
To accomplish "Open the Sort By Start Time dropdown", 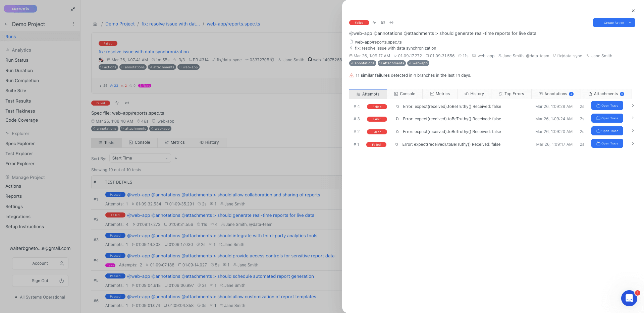I will pos(140,158).
